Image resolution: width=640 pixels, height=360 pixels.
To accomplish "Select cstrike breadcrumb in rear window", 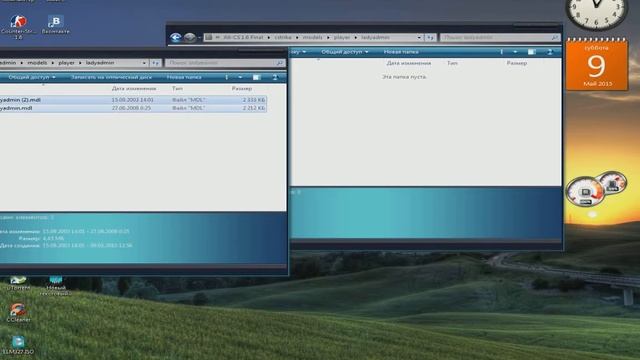I will [283, 37].
